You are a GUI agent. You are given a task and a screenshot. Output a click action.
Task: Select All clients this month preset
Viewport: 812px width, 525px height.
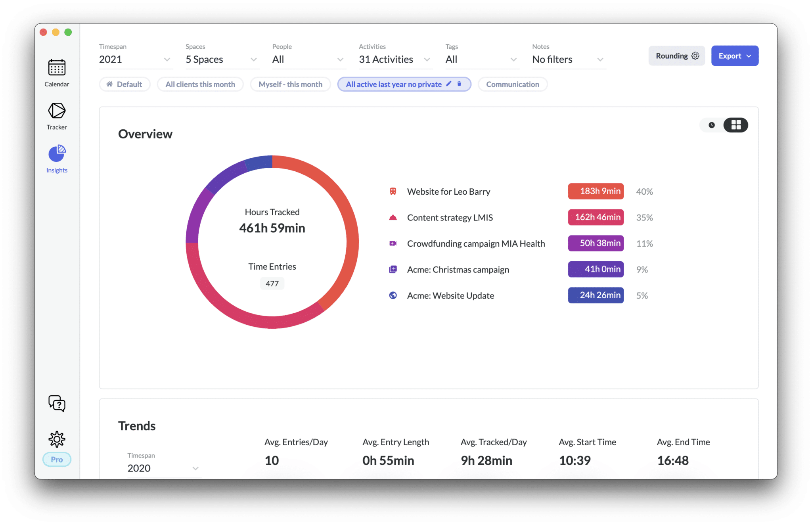coord(200,84)
